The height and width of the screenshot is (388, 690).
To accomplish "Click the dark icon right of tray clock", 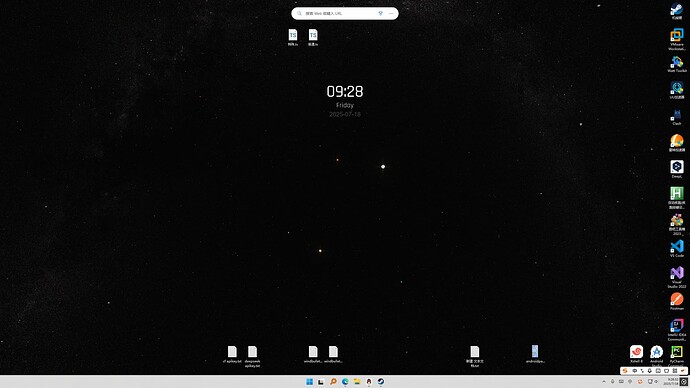I will pyautogui.click(x=684, y=381).
